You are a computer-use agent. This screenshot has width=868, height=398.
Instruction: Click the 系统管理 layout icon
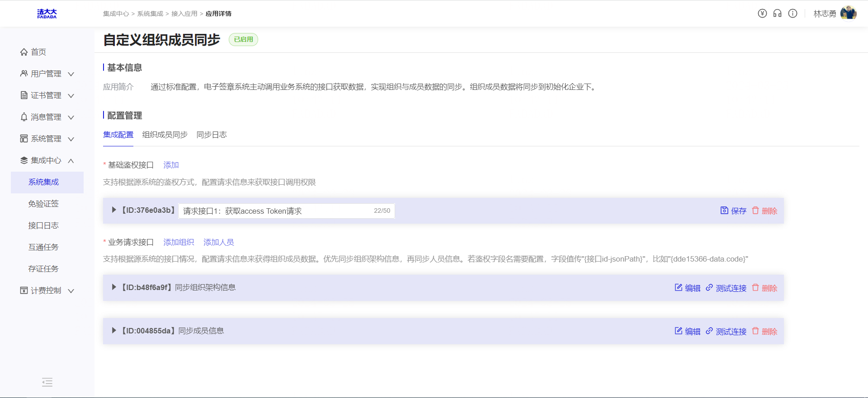pos(24,139)
